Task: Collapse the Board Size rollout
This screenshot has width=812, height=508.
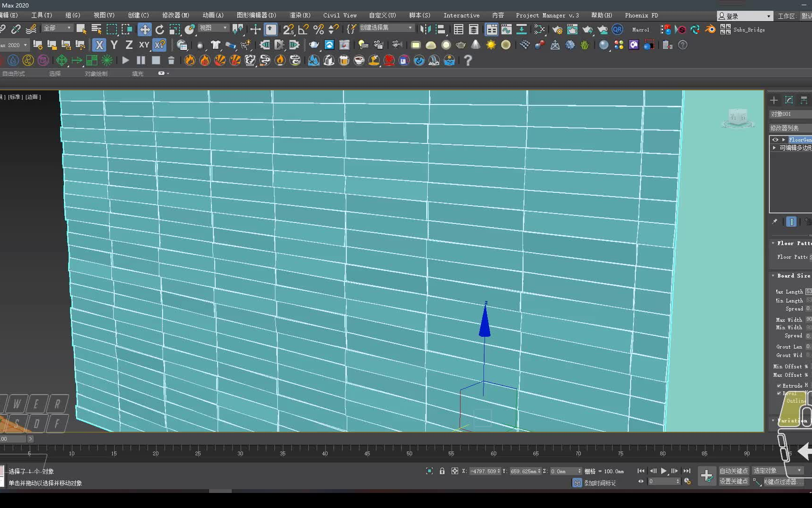Action: coord(793,276)
